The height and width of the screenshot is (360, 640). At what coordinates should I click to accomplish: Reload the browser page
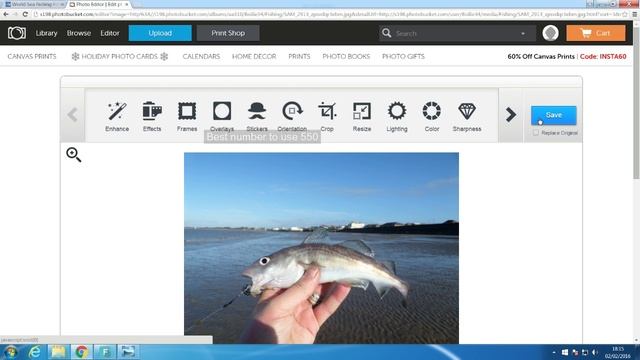pos(25,14)
